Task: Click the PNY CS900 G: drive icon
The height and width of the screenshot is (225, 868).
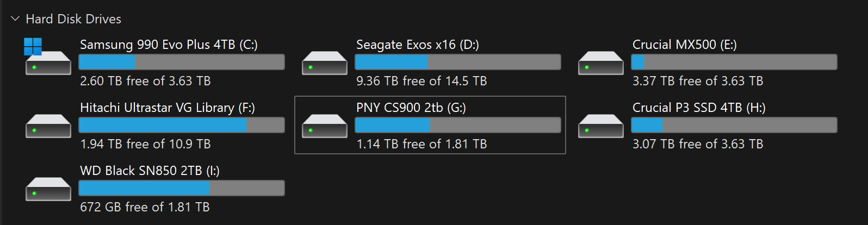Action: pos(325,126)
